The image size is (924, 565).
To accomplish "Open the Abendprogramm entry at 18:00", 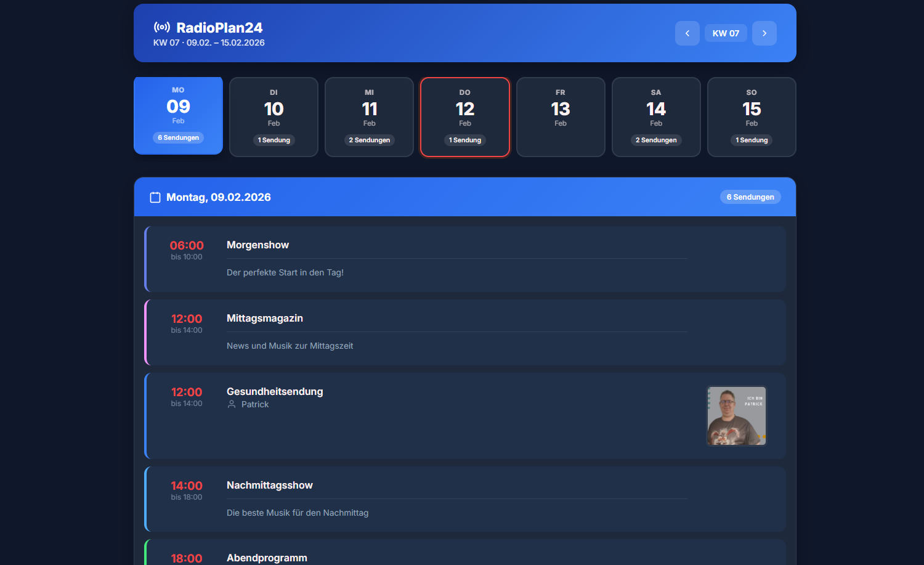I will click(267, 558).
